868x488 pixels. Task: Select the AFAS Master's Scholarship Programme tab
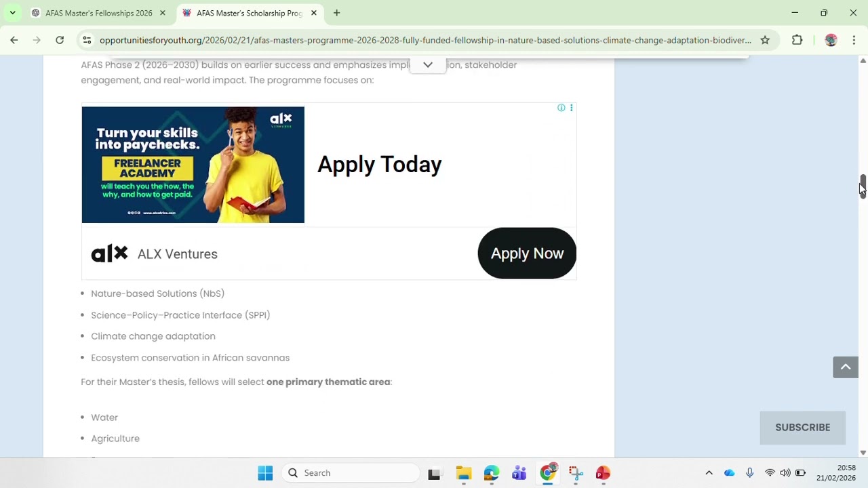click(x=250, y=13)
